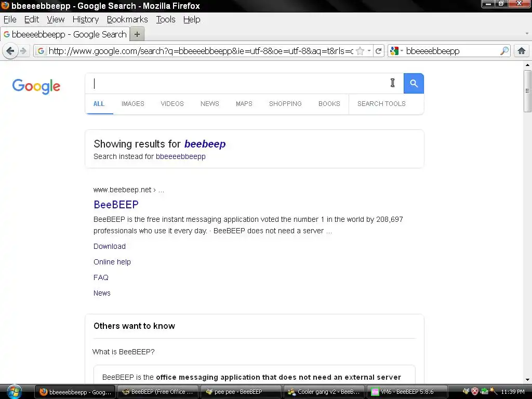Switch to the BOOKS results tab

coord(329,104)
